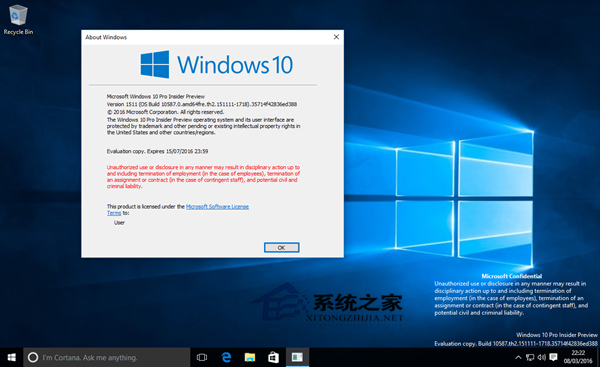The image size is (600, 367).
Task: Launch Microsoft Edge from taskbar
Action: pos(226,357)
